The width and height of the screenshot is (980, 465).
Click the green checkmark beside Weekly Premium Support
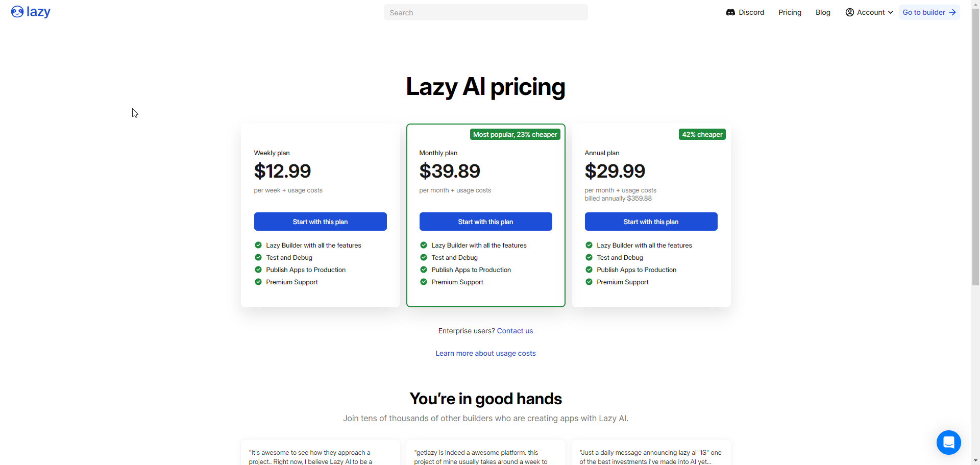click(x=258, y=282)
